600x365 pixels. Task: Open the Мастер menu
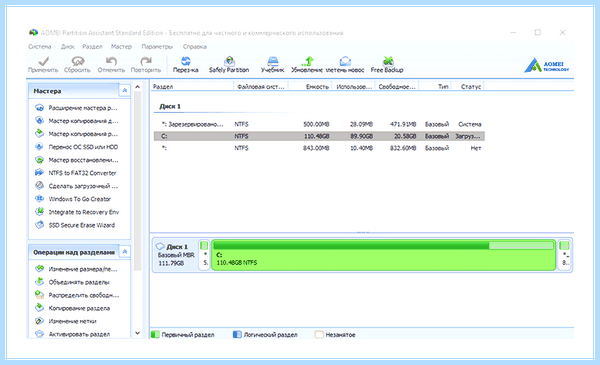pyautogui.click(x=121, y=47)
